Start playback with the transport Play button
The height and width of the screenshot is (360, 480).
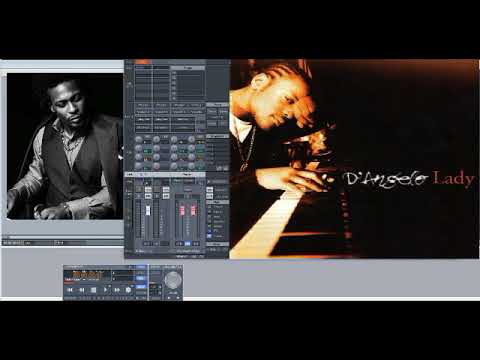(x=105, y=290)
